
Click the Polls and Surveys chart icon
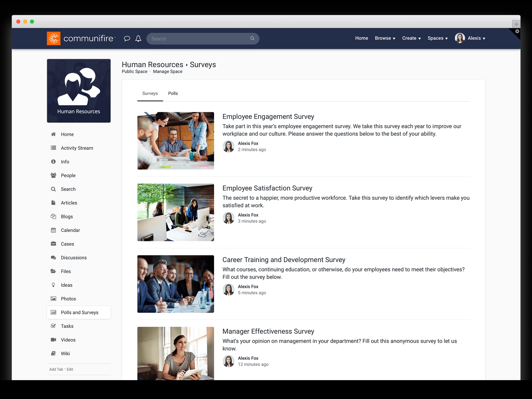pyautogui.click(x=53, y=312)
